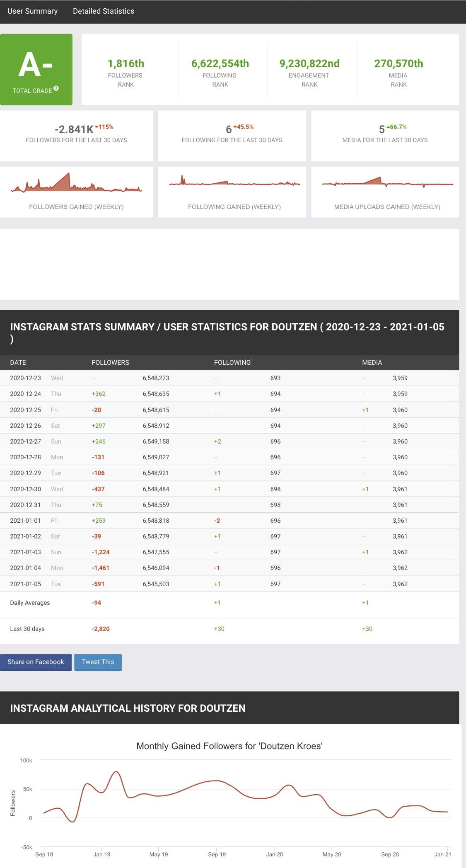This screenshot has height=868, width=466.
Task: Select follower change -437 on 2020-12-30
Action: click(x=98, y=489)
